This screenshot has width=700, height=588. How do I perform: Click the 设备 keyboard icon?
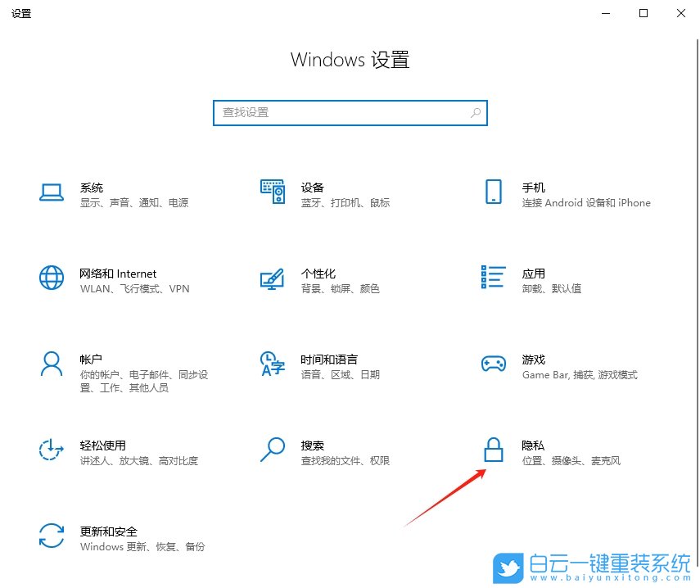pyautogui.click(x=273, y=193)
